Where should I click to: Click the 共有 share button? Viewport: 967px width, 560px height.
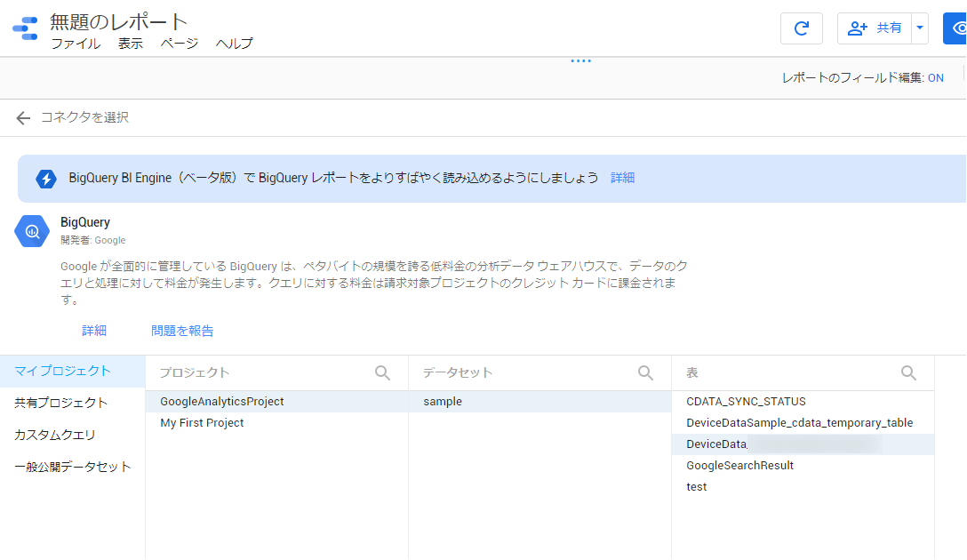[875, 28]
